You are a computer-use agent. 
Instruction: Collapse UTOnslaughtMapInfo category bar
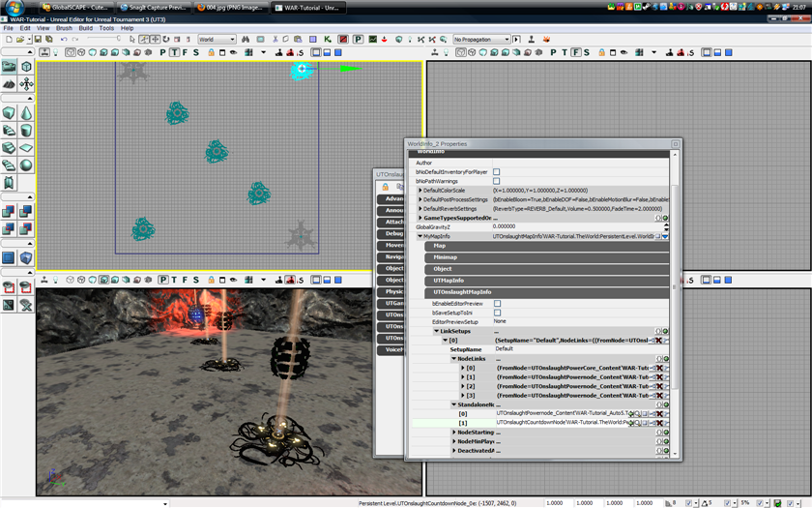coord(547,292)
